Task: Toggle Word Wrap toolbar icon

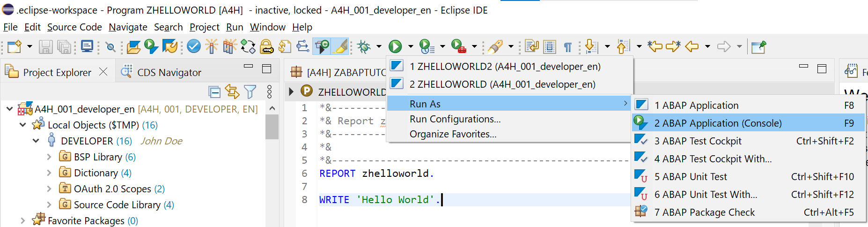Action: (532, 46)
